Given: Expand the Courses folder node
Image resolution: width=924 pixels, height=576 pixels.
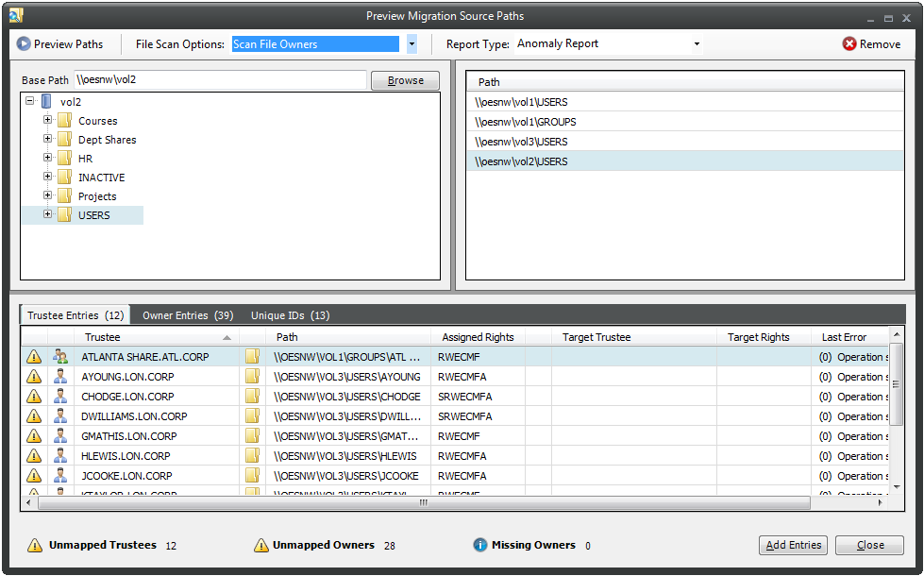Looking at the screenshot, I should [x=47, y=121].
